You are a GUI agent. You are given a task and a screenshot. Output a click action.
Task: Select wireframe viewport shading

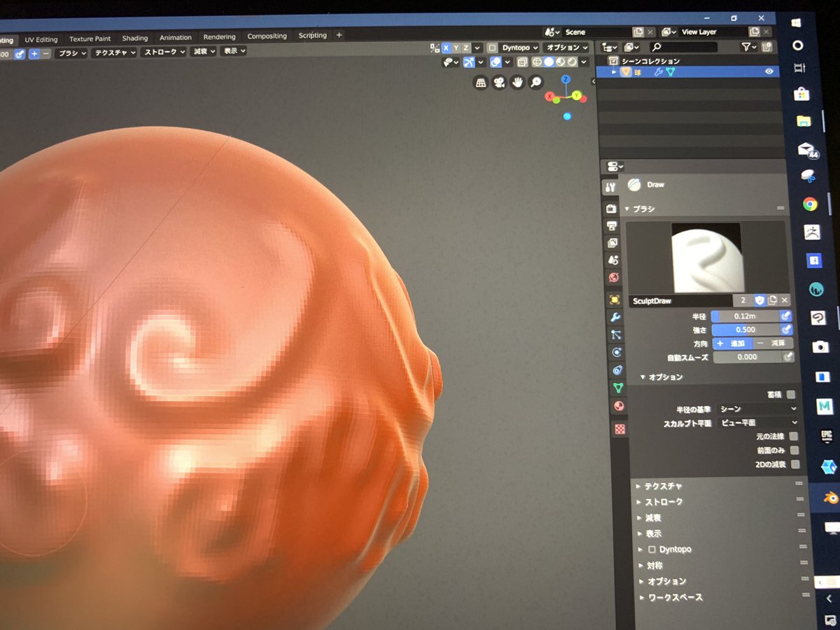[x=538, y=62]
